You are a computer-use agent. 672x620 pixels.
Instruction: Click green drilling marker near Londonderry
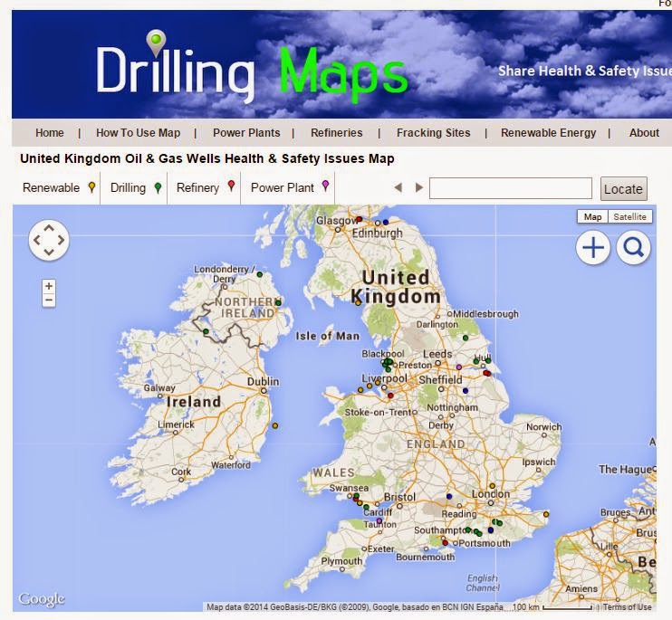(259, 274)
